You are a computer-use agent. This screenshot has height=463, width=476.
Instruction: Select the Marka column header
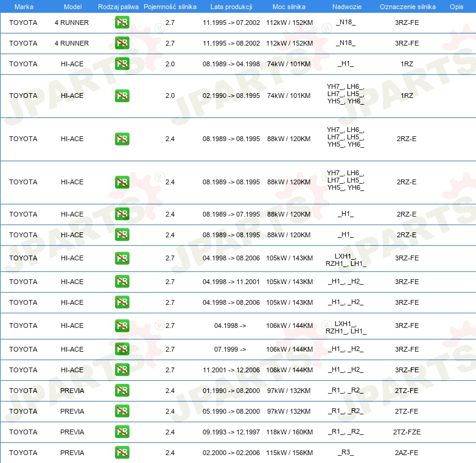click(x=24, y=7)
